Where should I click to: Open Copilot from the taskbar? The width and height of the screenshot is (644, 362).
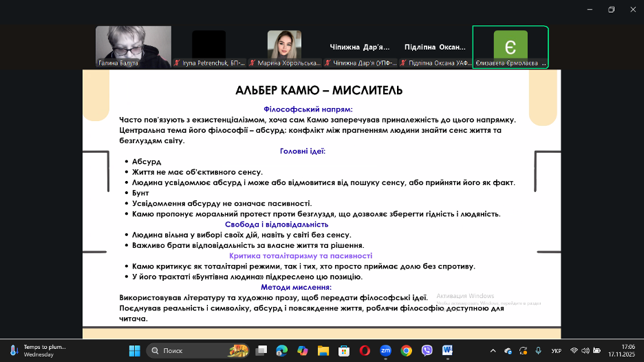point(301,350)
